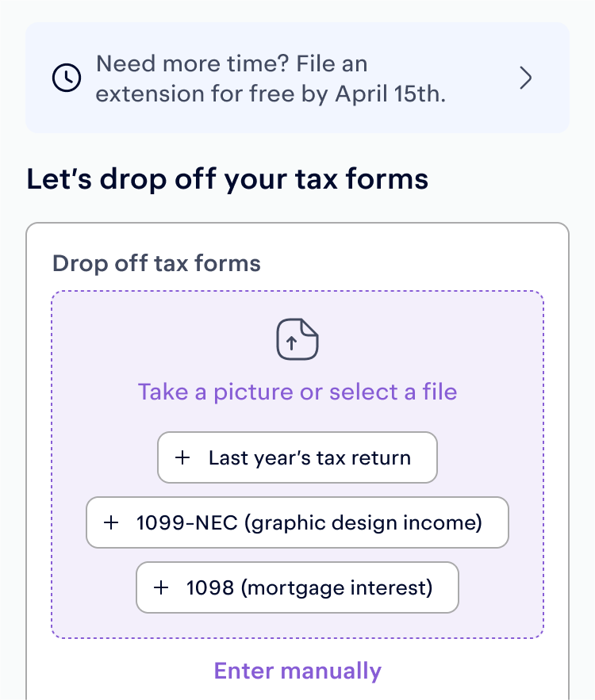Screen dimensions: 595x700
Task: Click 'Drop off tax forms' card heading
Action: [156, 263]
